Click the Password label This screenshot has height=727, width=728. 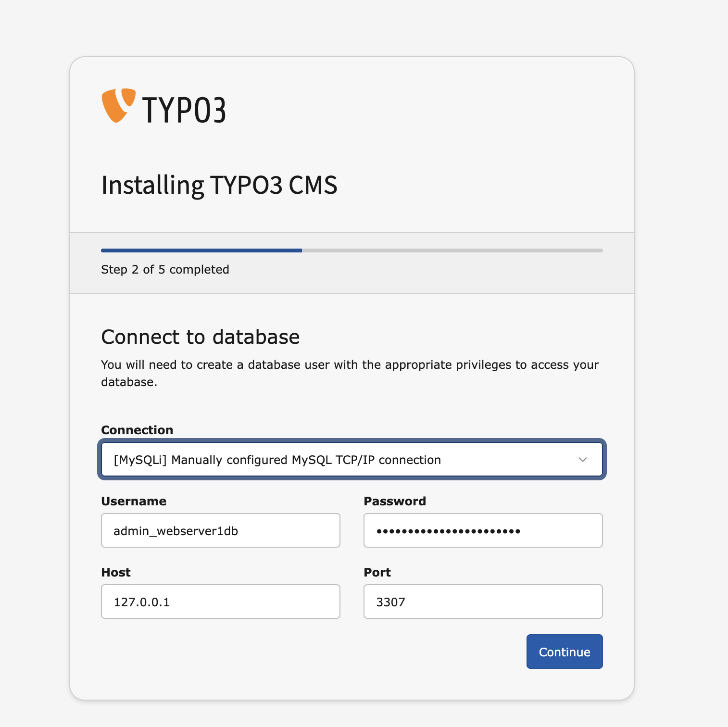tap(395, 501)
